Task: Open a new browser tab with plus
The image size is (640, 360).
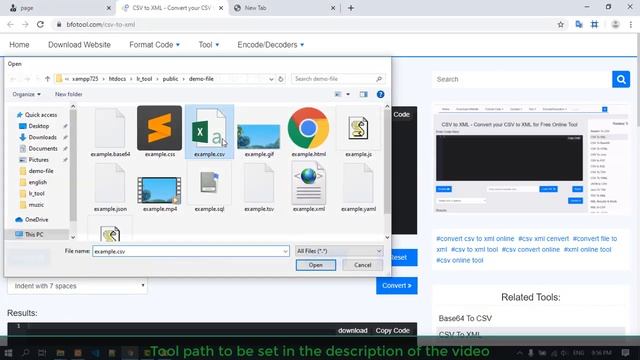Action: tap(351, 8)
